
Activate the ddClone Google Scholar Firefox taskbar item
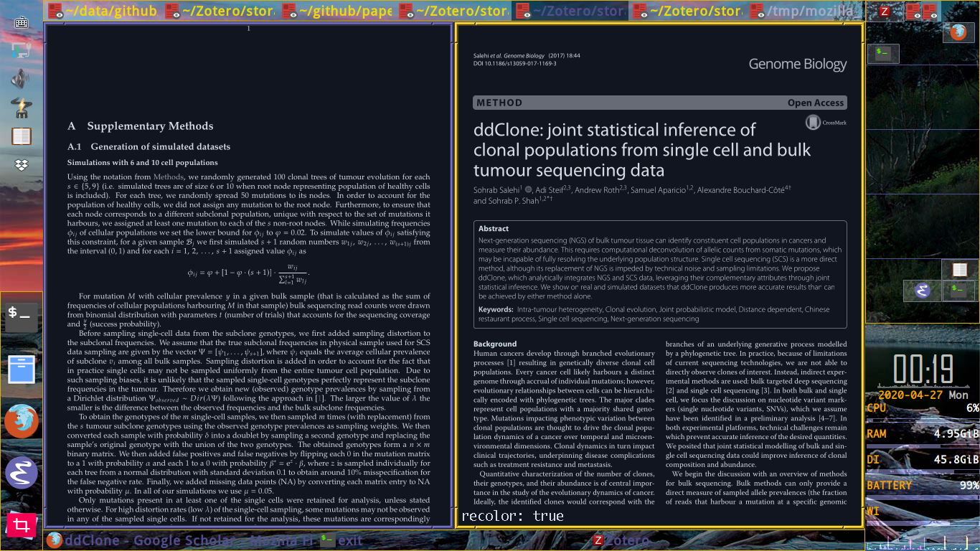click(x=179, y=540)
